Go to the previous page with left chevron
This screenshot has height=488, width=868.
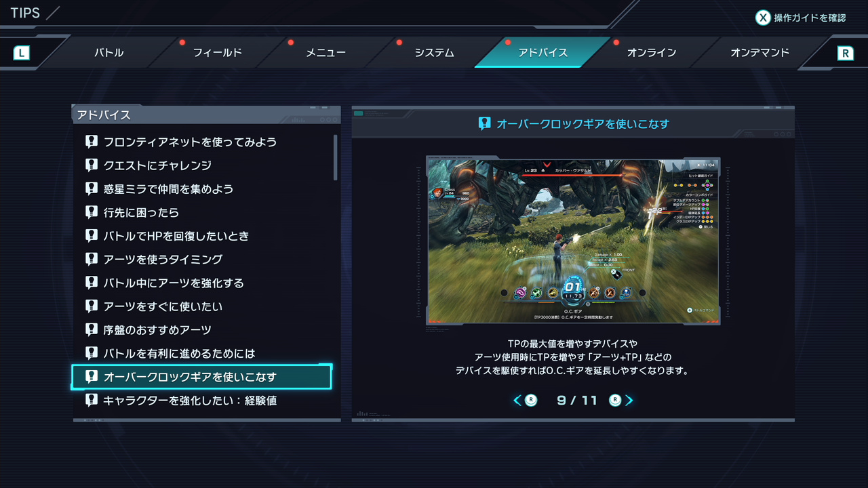coord(517,400)
